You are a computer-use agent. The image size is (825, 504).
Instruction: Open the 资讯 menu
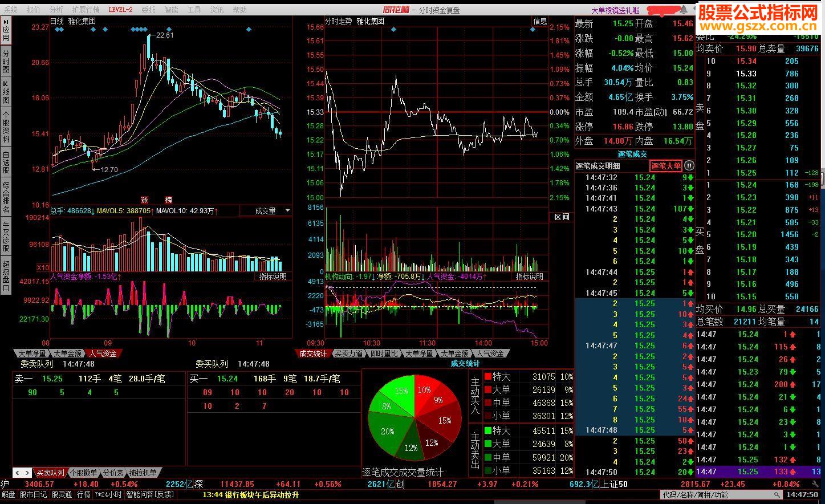pos(217,9)
